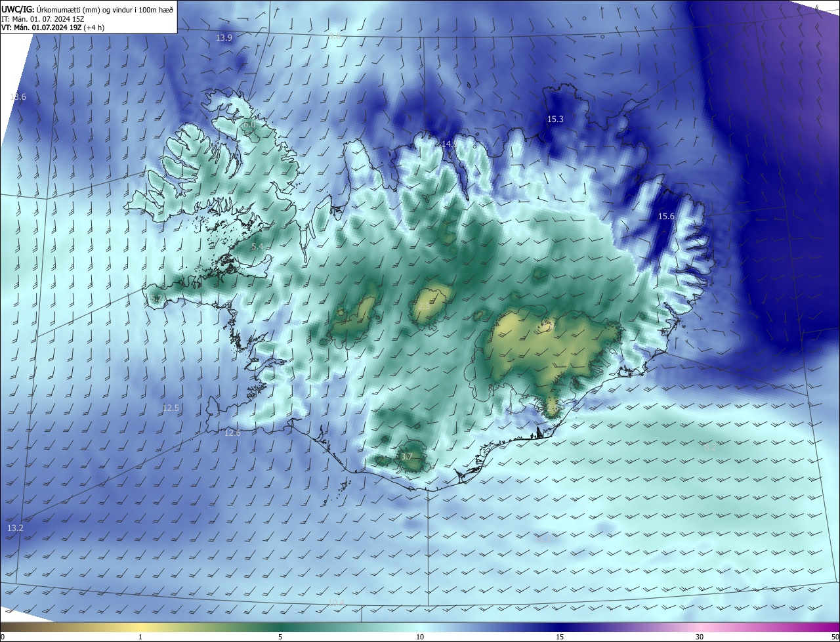Screen dimensions: 840x642
Task: Click the 13.2 value label
Action: point(15,528)
